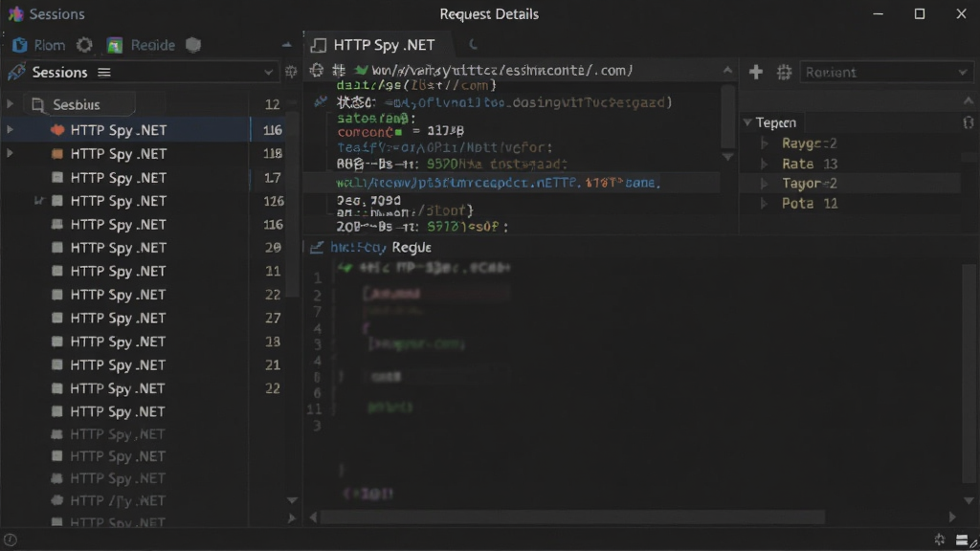The height and width of the screenshot is (551, 980).
Task: Click the URL address field
Action: [x=502, y=70]
